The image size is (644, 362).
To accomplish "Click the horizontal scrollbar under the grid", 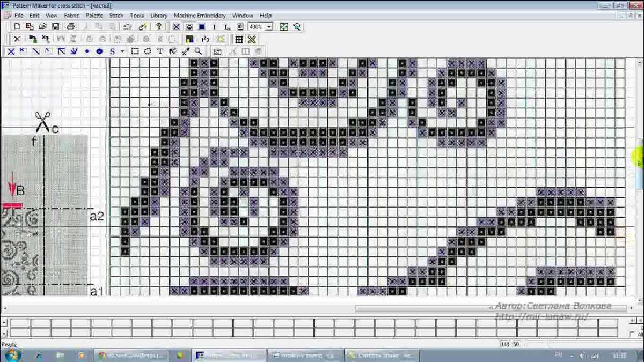I will pos(490,308).
